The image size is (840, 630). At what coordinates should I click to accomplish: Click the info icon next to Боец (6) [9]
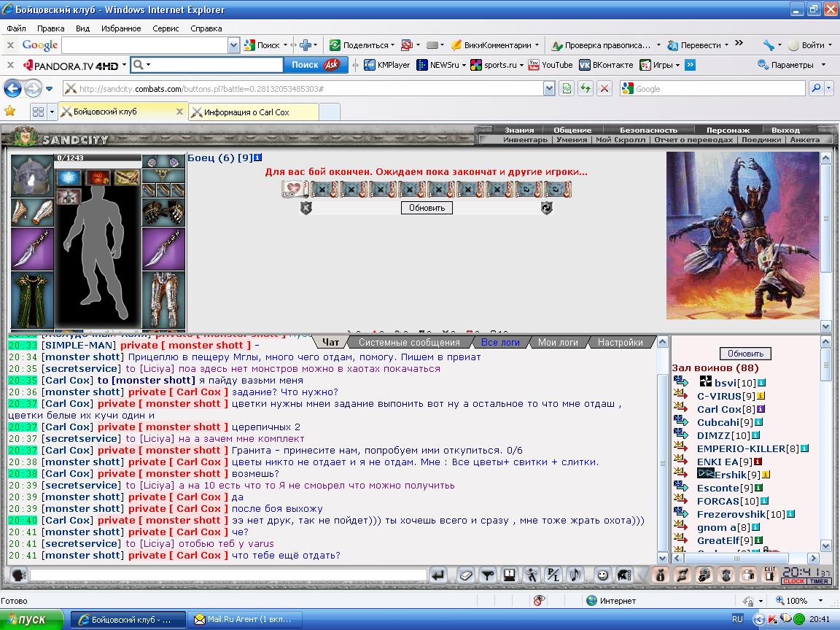pyautogui.click(x=257, y=157)
